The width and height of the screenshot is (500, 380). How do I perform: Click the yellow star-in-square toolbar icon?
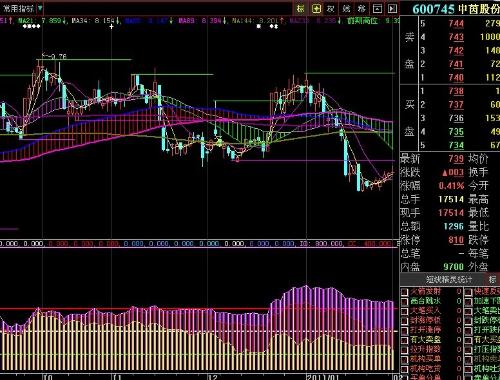click(316, 9)
